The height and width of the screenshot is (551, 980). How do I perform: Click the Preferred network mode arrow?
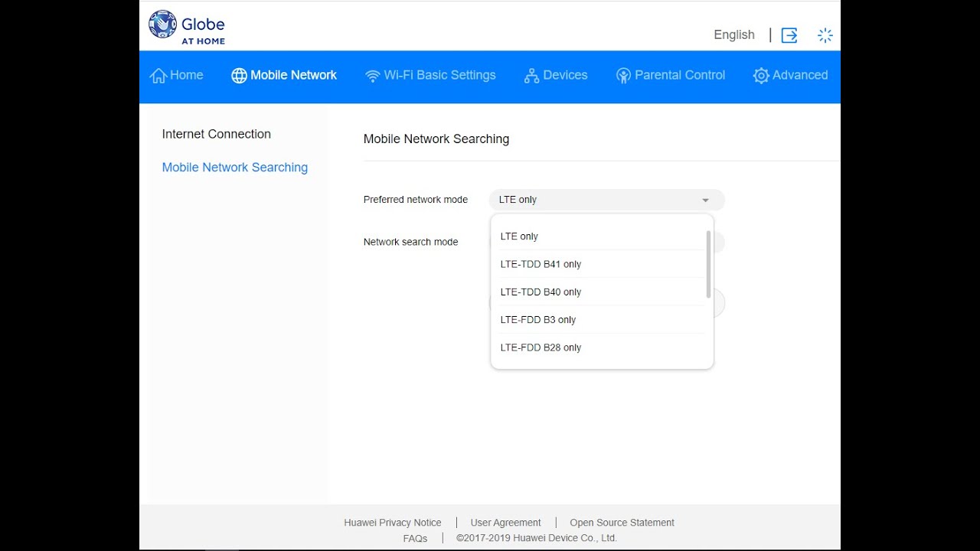pyautogui.click(x=705, y=201)
